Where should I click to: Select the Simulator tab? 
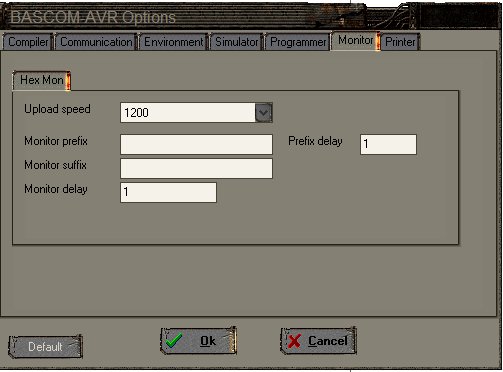[237, 42]
